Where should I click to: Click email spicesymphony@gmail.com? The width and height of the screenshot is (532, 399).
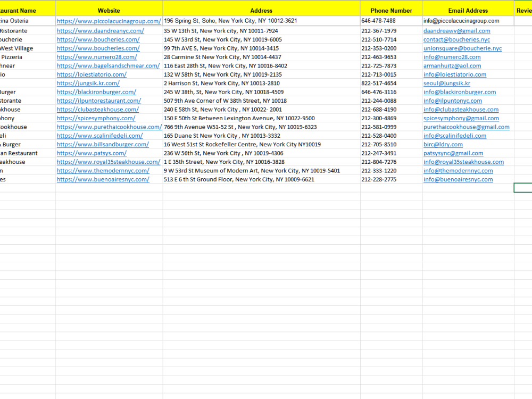point(461,119)
